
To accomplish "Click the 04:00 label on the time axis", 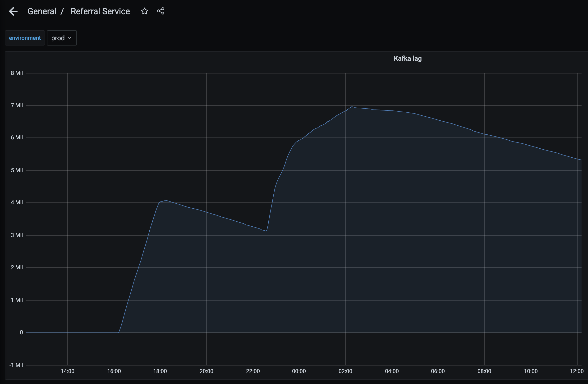I will pos(392,371).
